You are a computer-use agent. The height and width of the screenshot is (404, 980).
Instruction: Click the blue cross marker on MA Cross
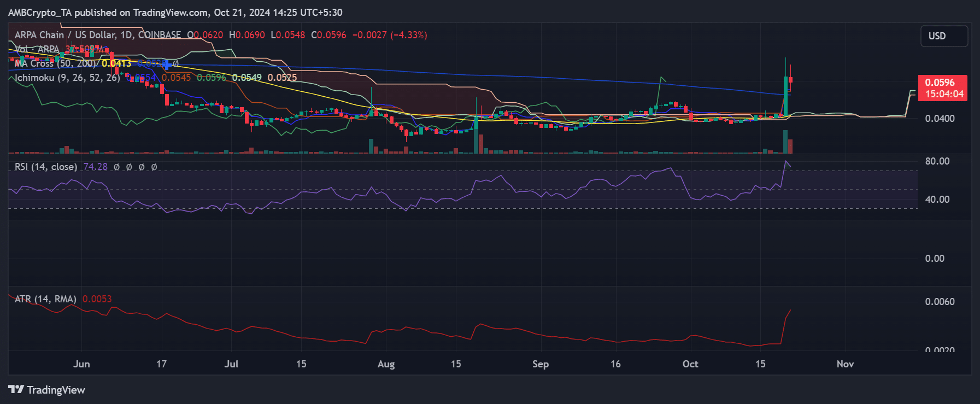pos(167,64)
